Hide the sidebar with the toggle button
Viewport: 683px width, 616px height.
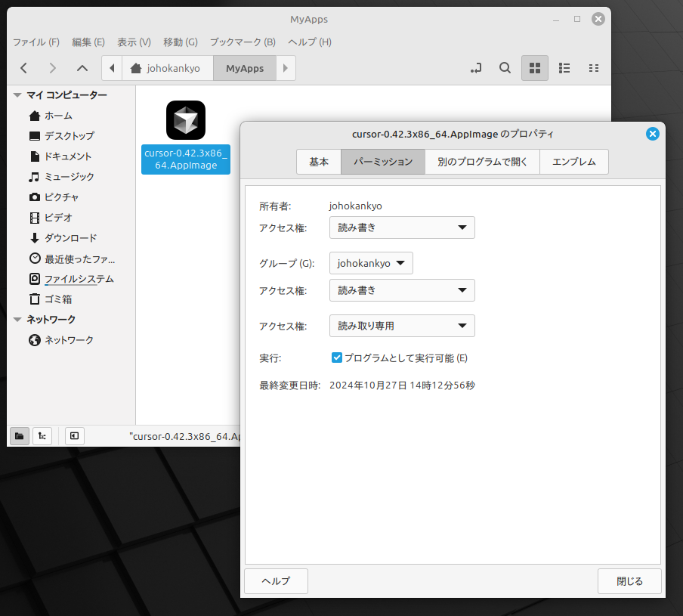pos(74,435)
